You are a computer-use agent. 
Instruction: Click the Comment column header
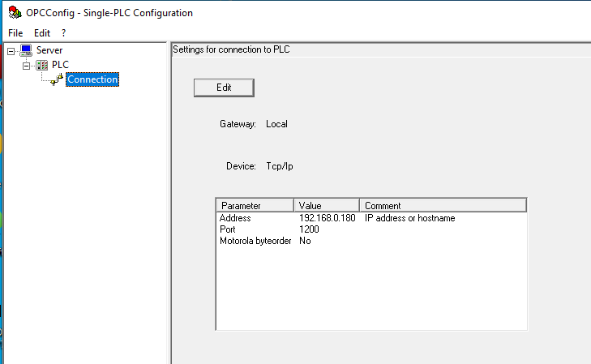(442, 206)
